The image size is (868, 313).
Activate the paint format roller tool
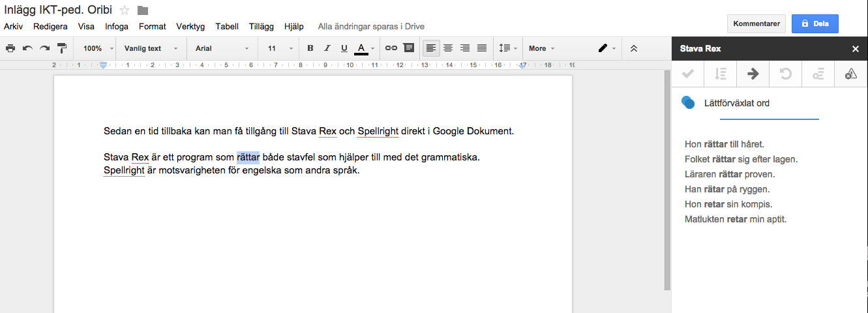62,48
